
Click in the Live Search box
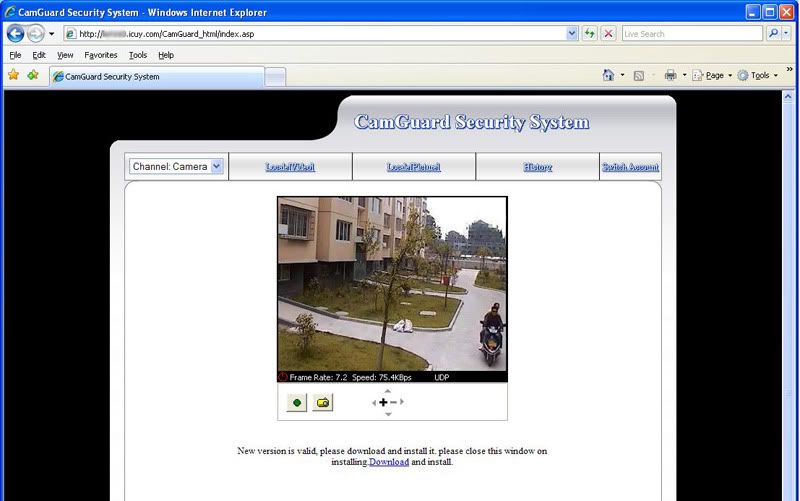692,34
